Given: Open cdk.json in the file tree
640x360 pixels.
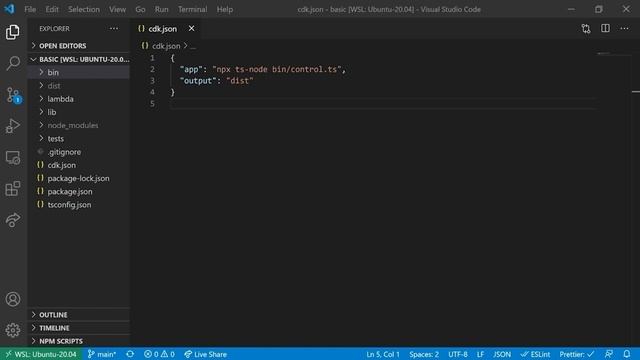Looking at the screenshot, I should coord(79,165).
